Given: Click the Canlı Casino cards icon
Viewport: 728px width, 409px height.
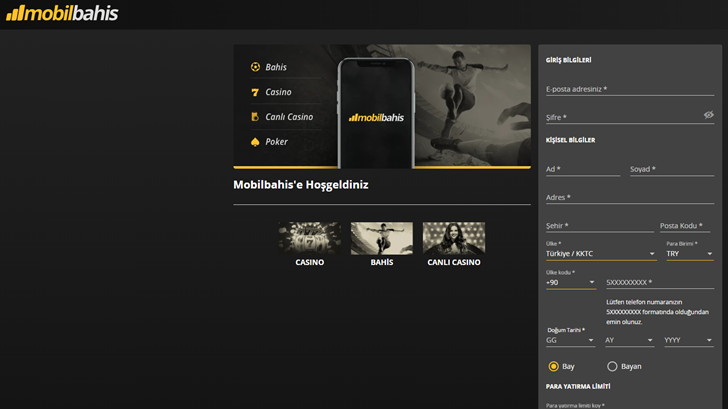Looking at the screenshot, I should click(x=255, y=117).
